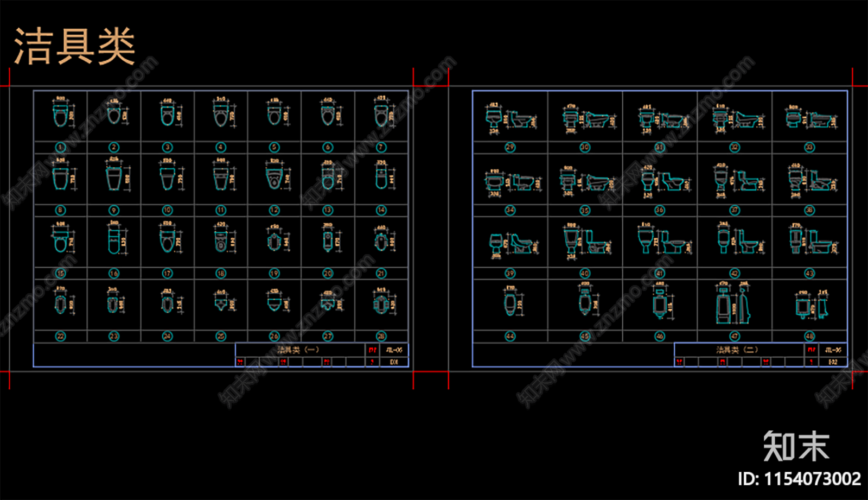Screen dimensions: 868x500
Task: Select the 洁具类（二）sheet title text
Action: (737, 350)
